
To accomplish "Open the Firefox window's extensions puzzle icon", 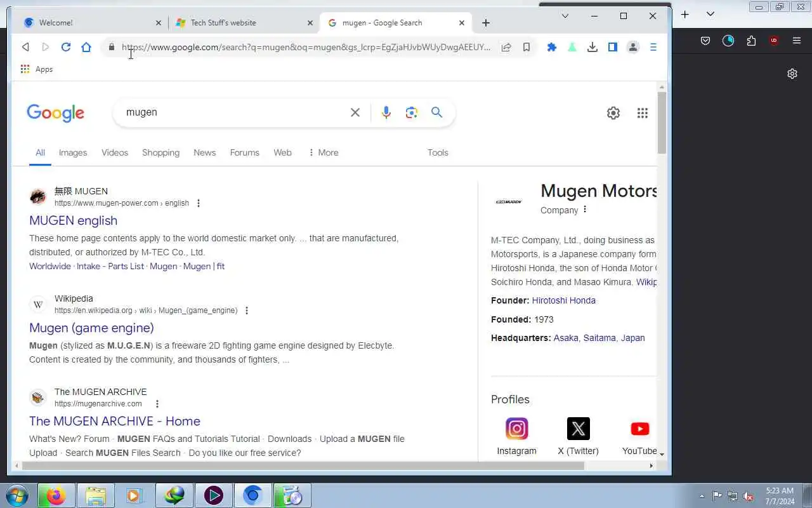I will tap(751, 41).
